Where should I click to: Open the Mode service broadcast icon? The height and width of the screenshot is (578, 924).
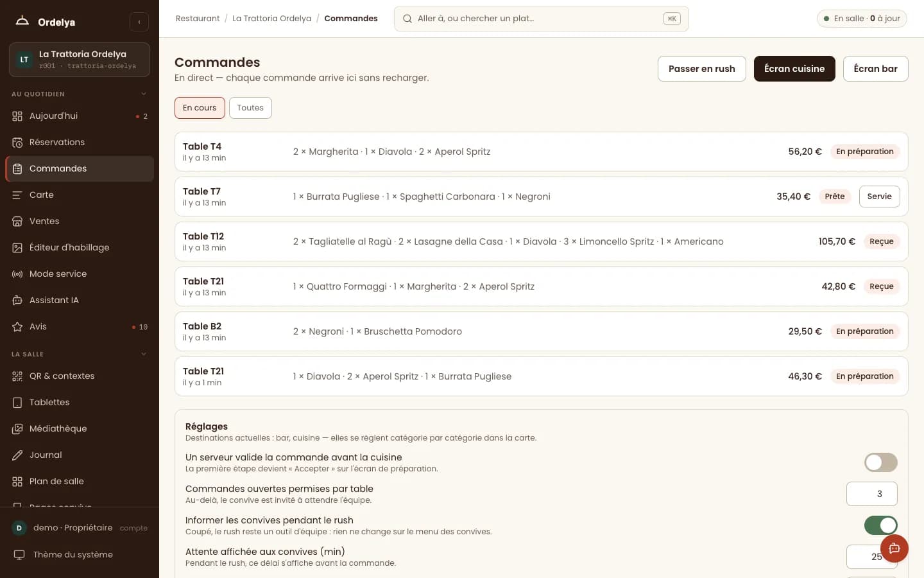tap(17, 274)
